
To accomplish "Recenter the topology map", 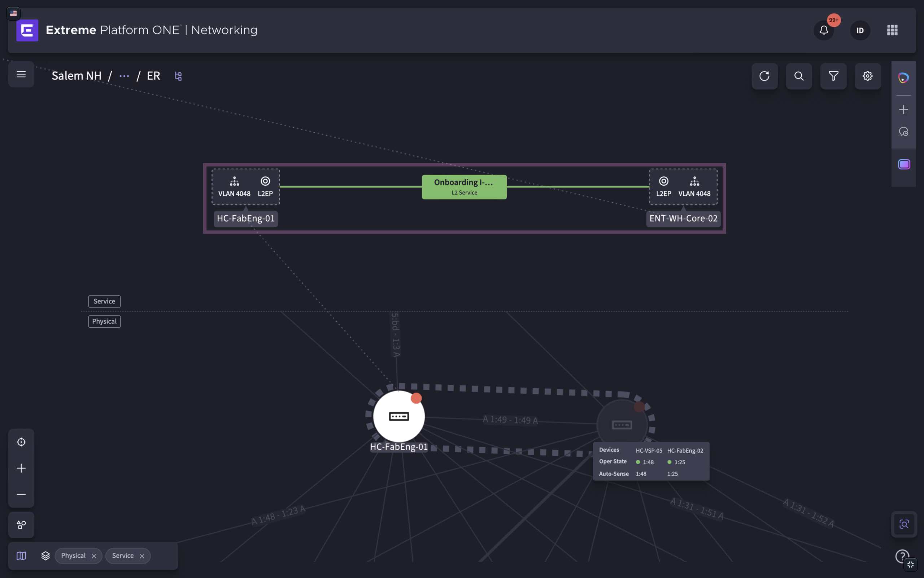I will pyautogui.click(x=21, y=442).
